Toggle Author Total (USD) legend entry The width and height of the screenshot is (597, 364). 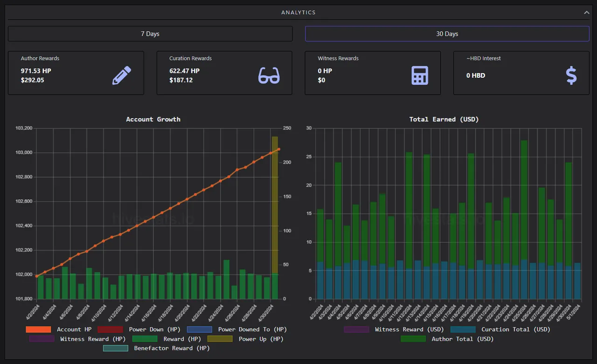point(447,339)
